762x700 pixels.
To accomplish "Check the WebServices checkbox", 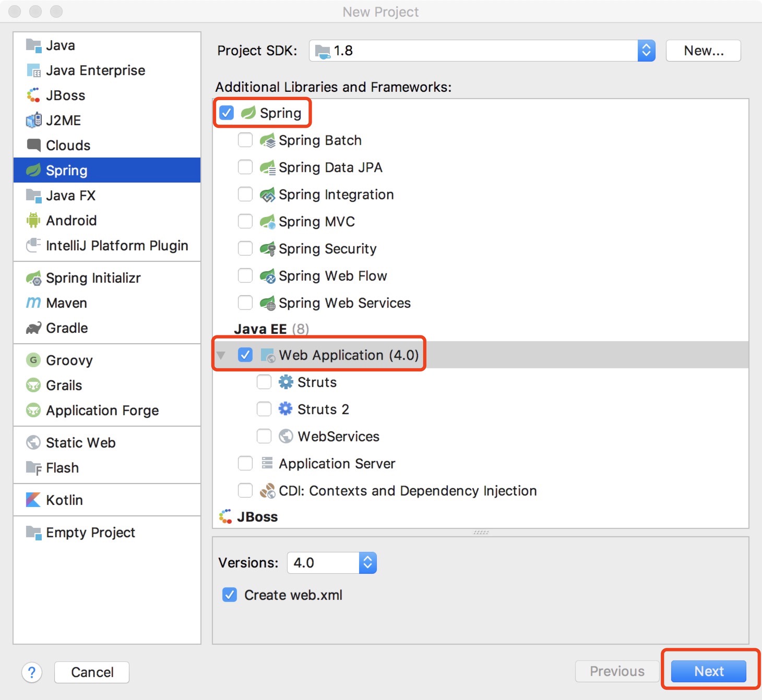I will [264, 436].
